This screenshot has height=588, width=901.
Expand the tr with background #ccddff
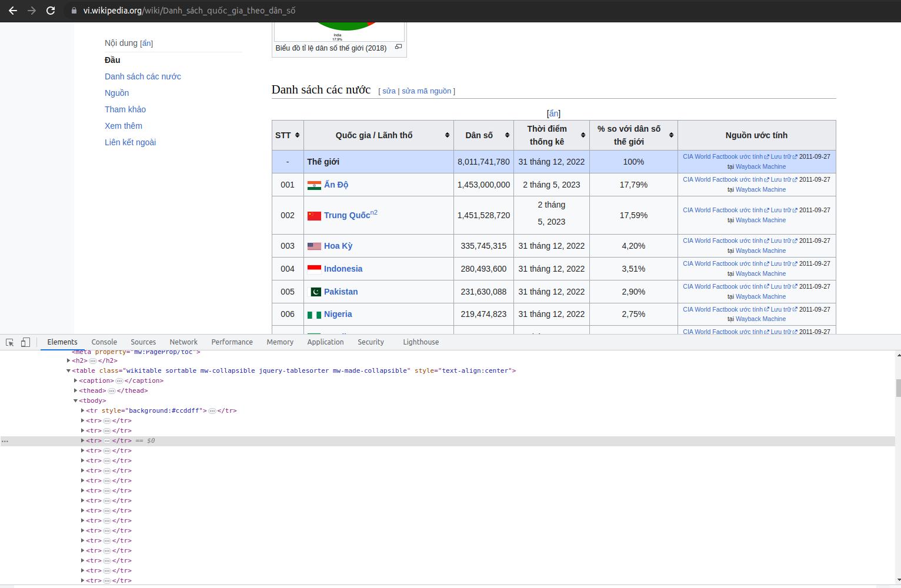pyautogui.click(x=83, y=411)
